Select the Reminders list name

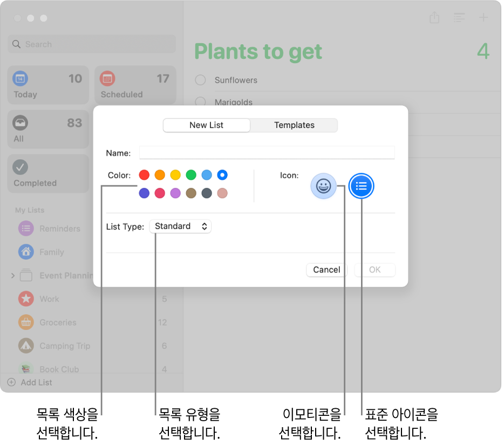[60, 229]
